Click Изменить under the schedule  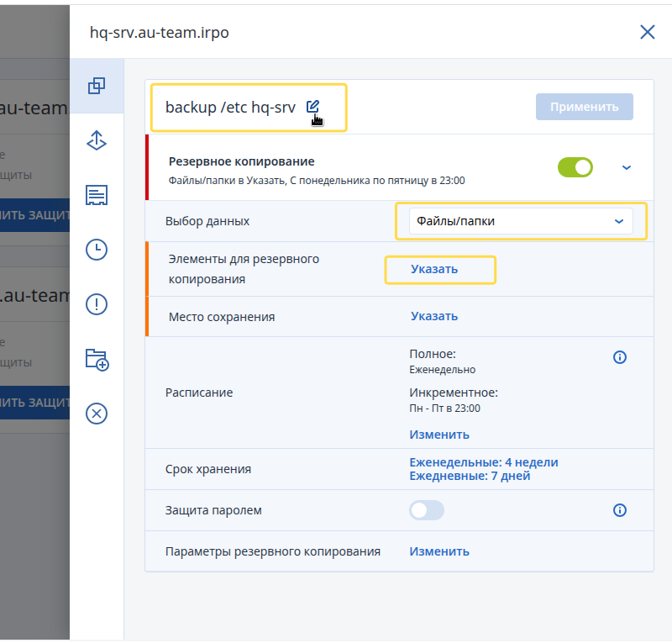pos(439,435)
